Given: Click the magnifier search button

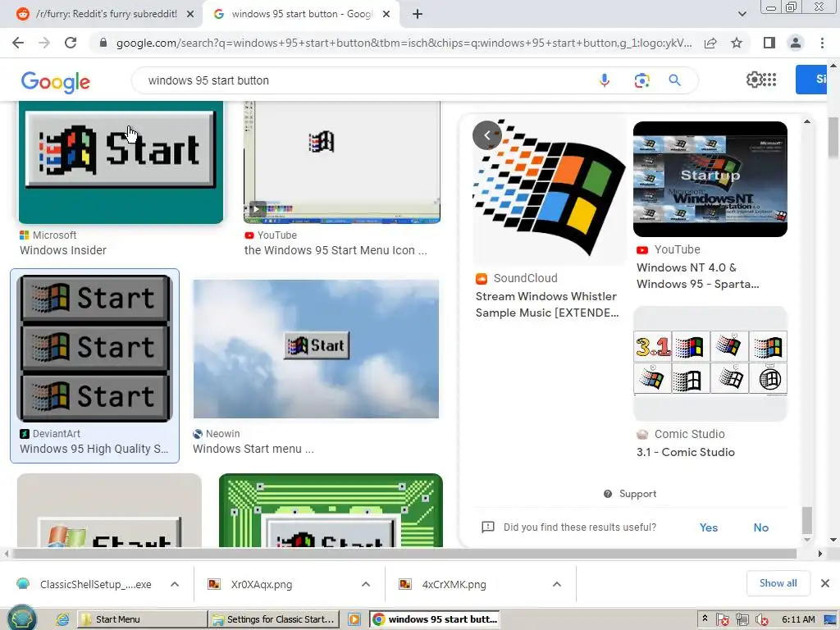Looking at the screenshot, I should [674, 80].
